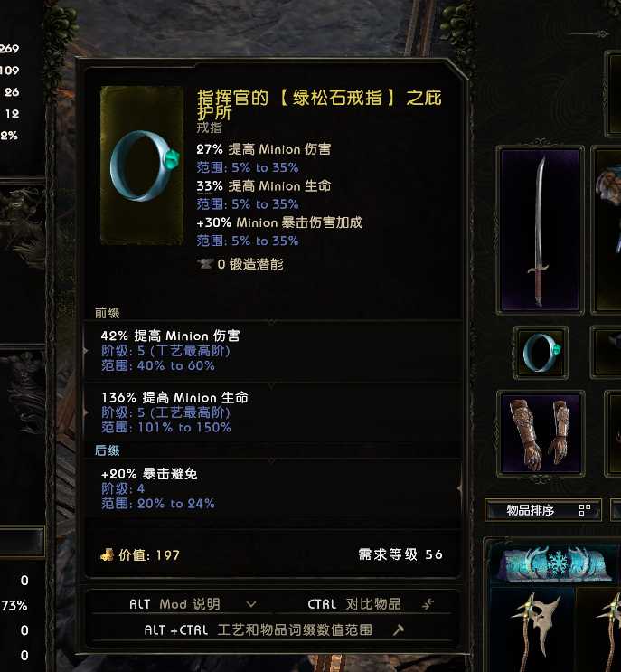The image size is (621, 672).
Task: Click the CTRL 对比物品 label
Action: (x=354, y=604)
